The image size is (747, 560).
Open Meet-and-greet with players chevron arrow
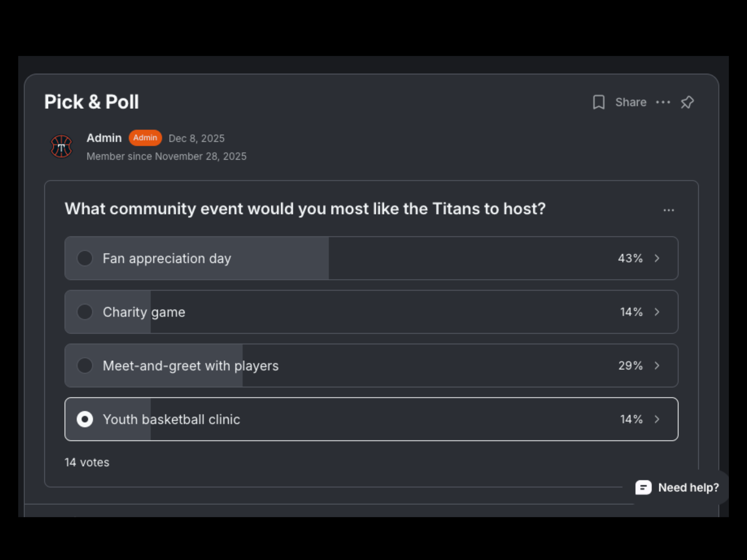point(657,366)
